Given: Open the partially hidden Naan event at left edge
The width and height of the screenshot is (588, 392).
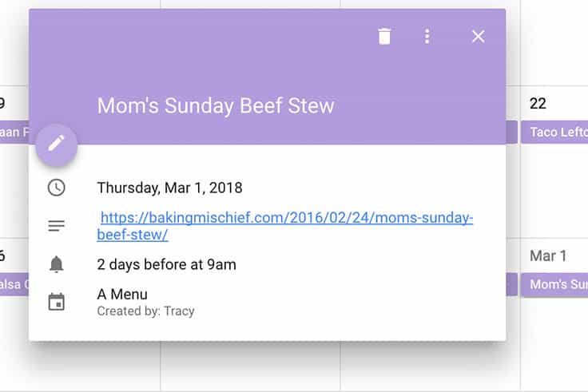Looking at the screenshot, I should 14,132.
